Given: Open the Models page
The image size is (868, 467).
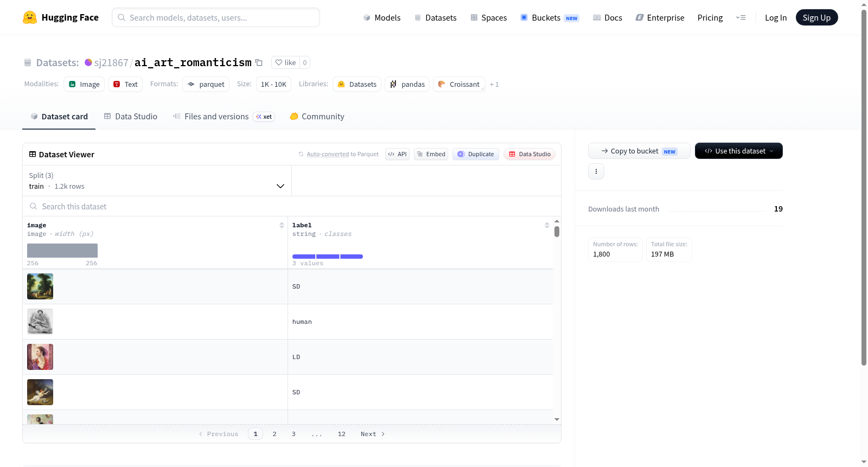Looking at the screenshot, I should pos(382,17).
